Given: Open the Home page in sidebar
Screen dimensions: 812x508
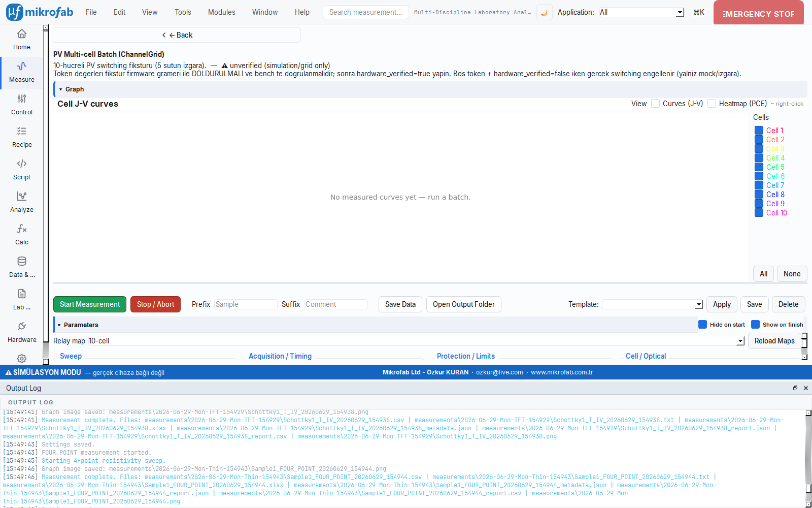Looking at the screenshot, I should pos(22,40).
